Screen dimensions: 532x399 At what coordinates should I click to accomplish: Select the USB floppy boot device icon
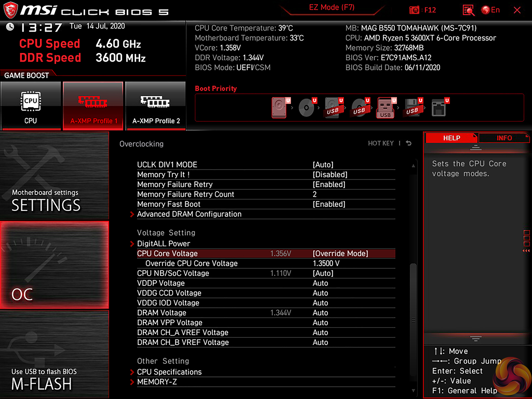413,108
